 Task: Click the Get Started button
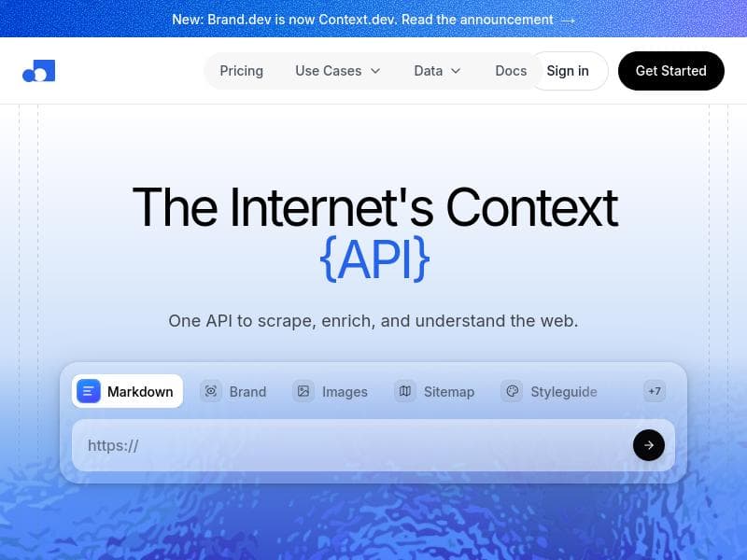click(670, 70)
